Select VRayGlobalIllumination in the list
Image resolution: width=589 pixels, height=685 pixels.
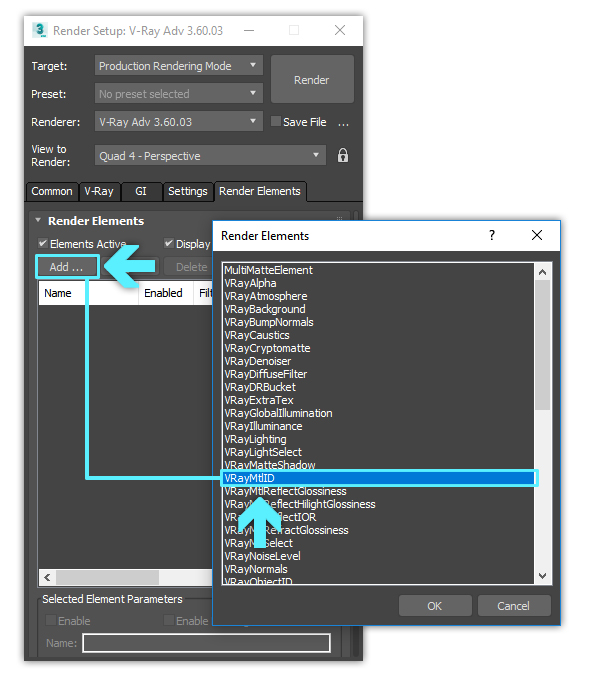[x=378, y=413]
